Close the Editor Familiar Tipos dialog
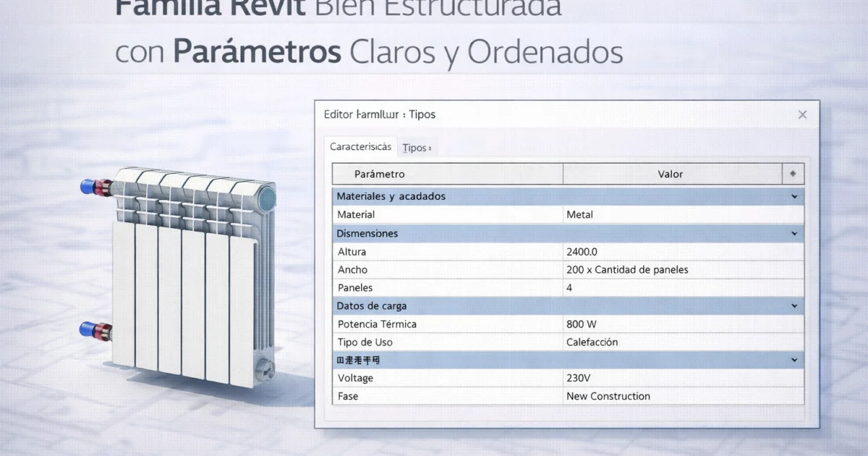Viewport: 868px width, 456px height. tap(802, 114)
